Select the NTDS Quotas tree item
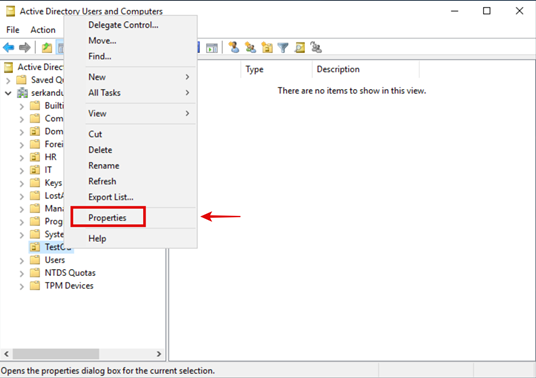This screenshot has width=536, height=378. [70, 273]
